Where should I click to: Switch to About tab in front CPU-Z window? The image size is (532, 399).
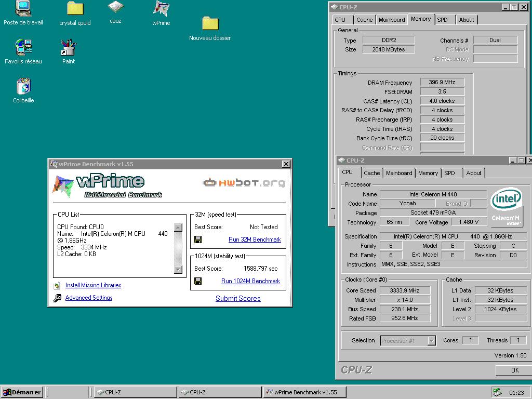(474, 173)
